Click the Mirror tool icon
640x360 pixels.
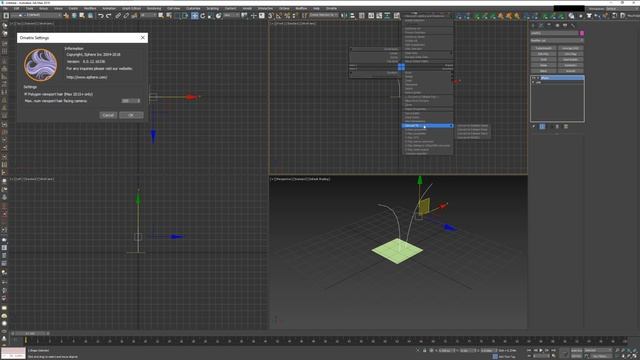tap(344, 16)
